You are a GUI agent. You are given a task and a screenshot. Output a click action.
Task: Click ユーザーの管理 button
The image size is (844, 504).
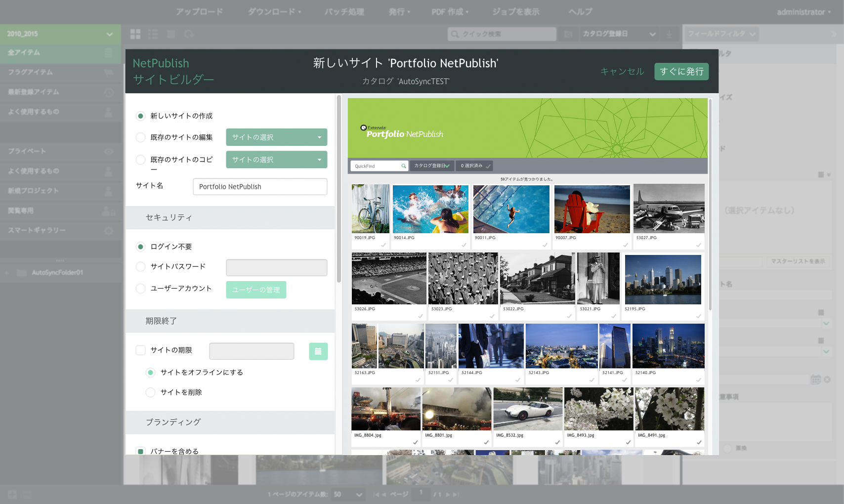pos(256,290)
